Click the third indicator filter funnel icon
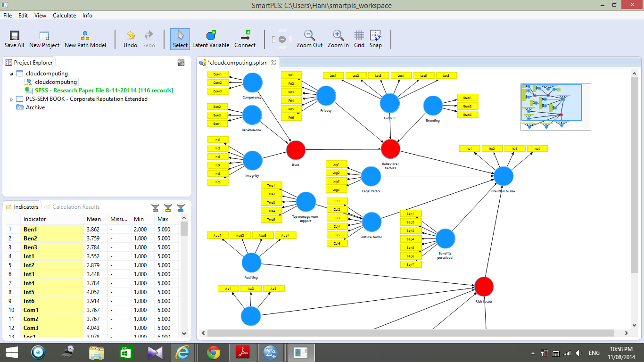Viewport: 644px width, 362px height. (181, 207)
